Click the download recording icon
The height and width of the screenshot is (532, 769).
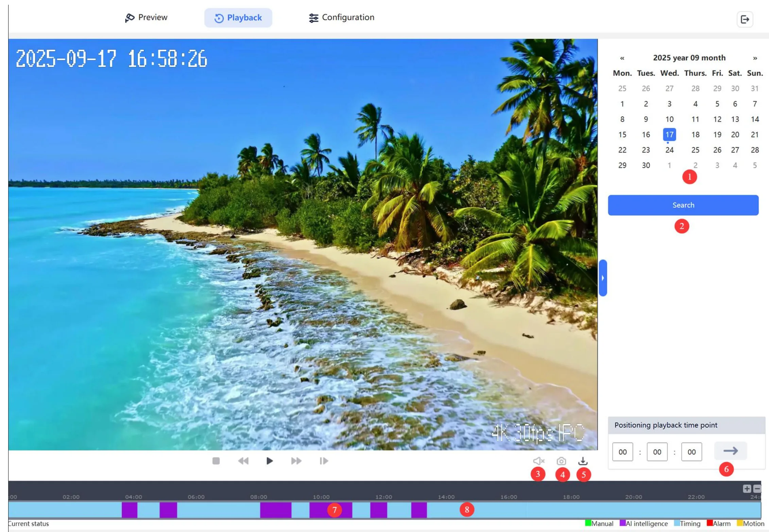(583, 461)
